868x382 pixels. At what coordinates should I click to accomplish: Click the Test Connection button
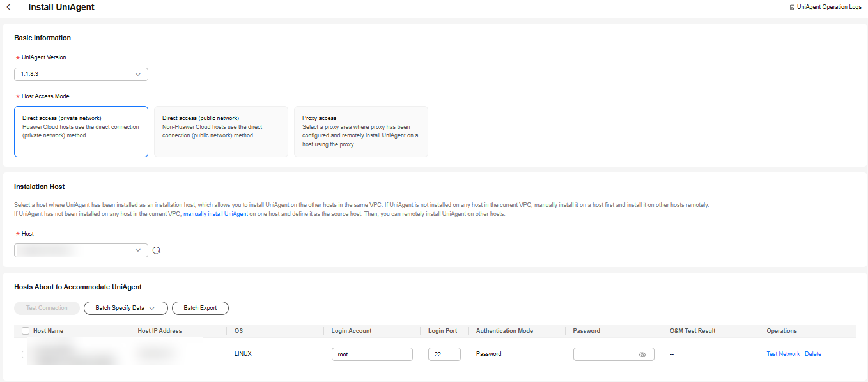pyautogui.click(x=47, y=308)
